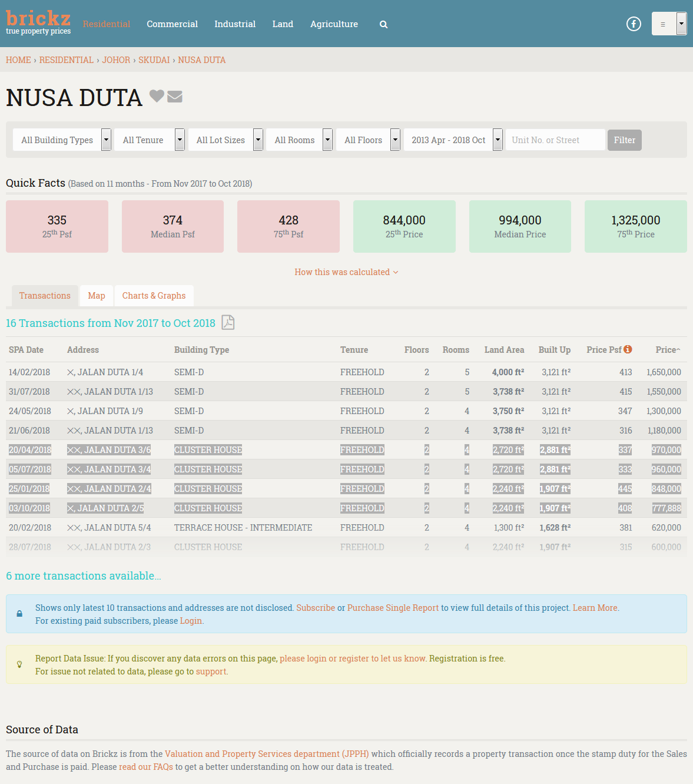
Task: Email alert envelope icon beside Nusa Duta
Action: coord(175,97)
